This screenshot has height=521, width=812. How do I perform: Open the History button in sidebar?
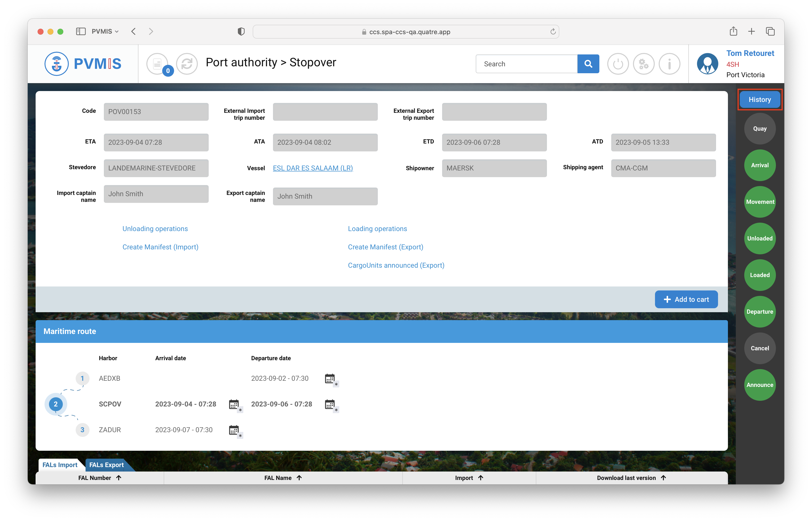coord(759,99)
